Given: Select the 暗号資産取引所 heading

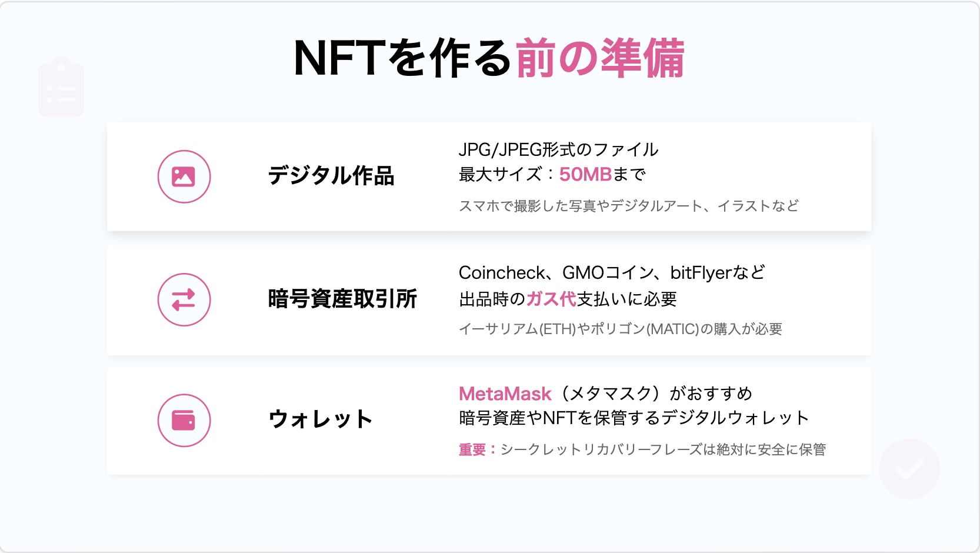Looking at the screenshot, I should point(342,299).
